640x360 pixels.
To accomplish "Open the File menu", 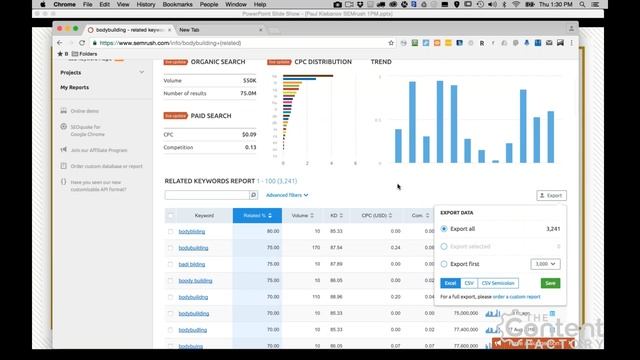I will pyautogui.click(x=87, y=4).
